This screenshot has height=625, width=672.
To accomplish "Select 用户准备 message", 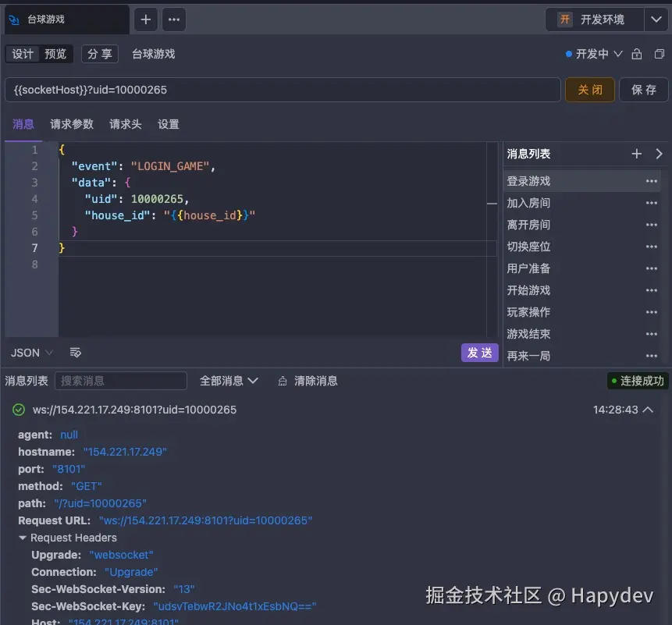I will coord(582,268).
